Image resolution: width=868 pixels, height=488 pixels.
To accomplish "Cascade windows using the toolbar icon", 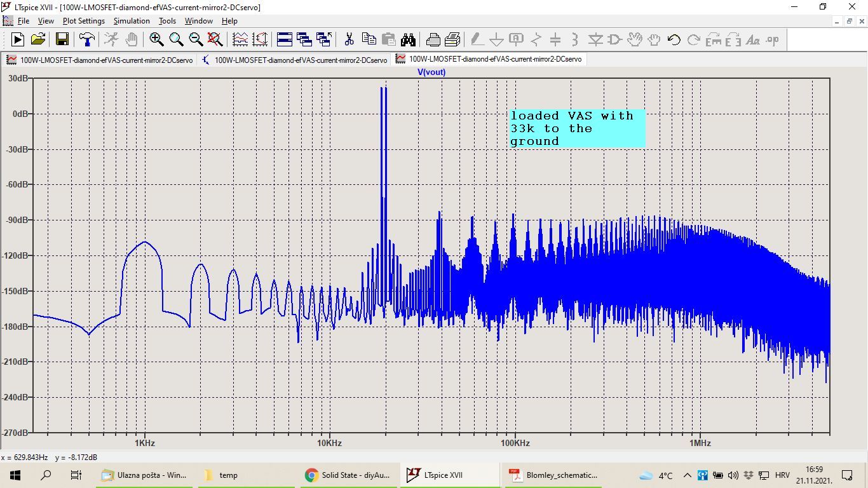I will click(x=304, y=39).
